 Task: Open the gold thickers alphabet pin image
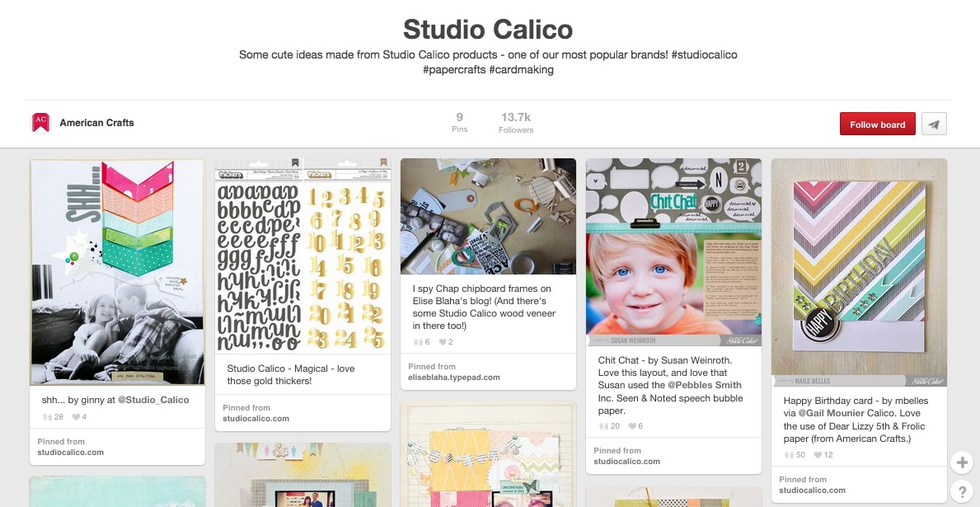point(302,255)
